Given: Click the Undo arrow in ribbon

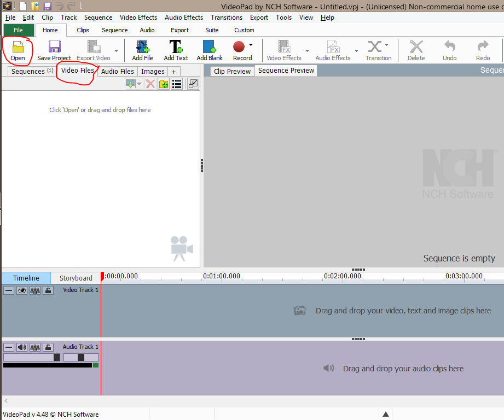Looking at the screenshot, I should (x=450, y=46).
